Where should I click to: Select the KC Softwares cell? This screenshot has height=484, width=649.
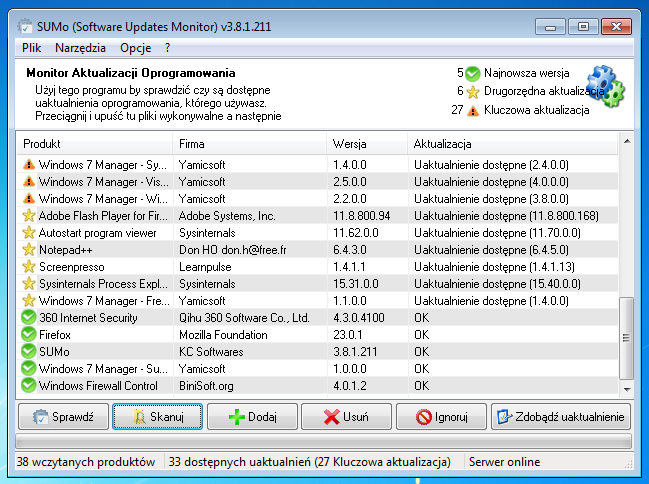coord(211,352)
